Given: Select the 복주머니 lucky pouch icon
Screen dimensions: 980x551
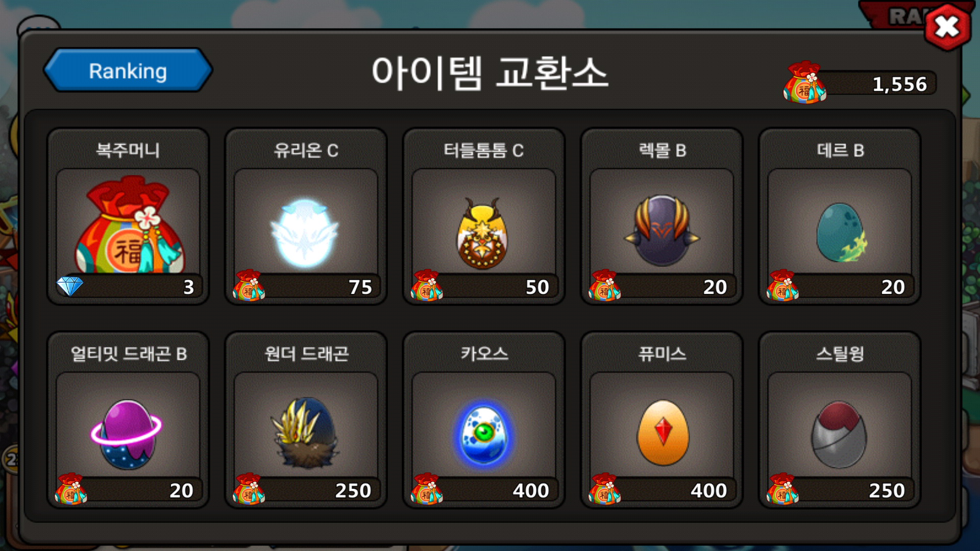Looking at the screenshot, I should pos(128,223).
